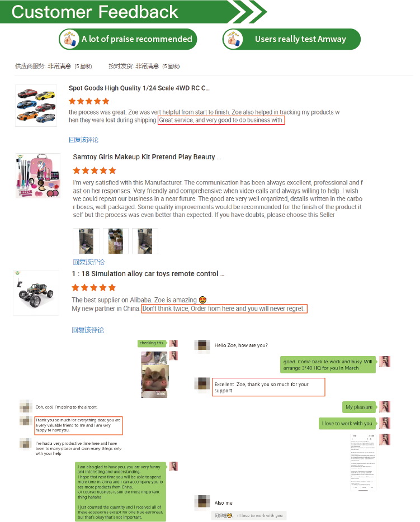The width and height of the screenshot is (420, 522).
Task: View the first review photo of packed boxes
Action: point(86,241)
